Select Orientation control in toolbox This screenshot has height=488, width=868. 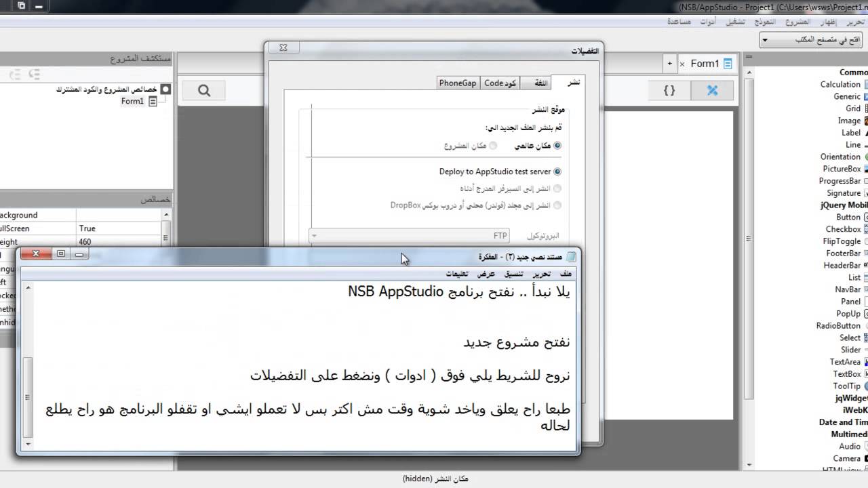click(840, 157)
